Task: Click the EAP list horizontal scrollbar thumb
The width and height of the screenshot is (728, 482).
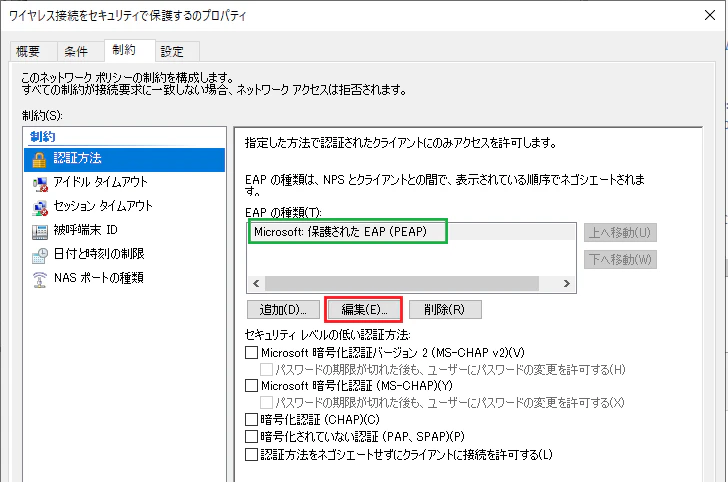Action: (x=402, y=283)
